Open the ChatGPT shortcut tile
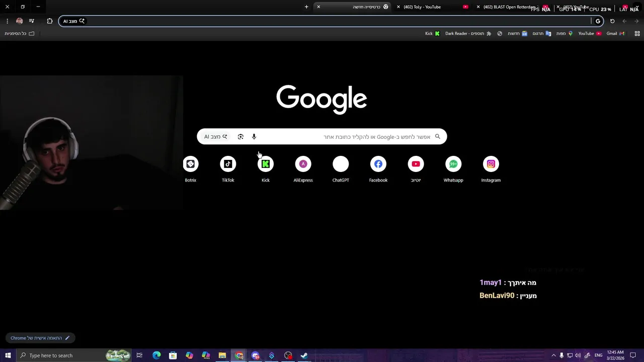 (341, 169)
